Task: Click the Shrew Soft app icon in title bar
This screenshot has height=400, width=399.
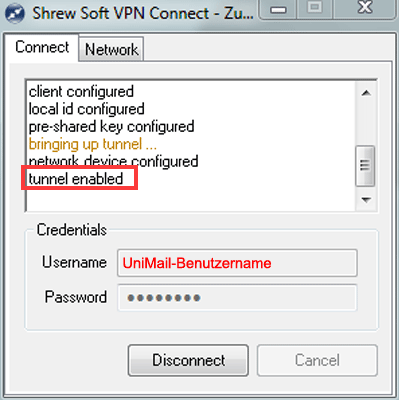Action: 15,13
